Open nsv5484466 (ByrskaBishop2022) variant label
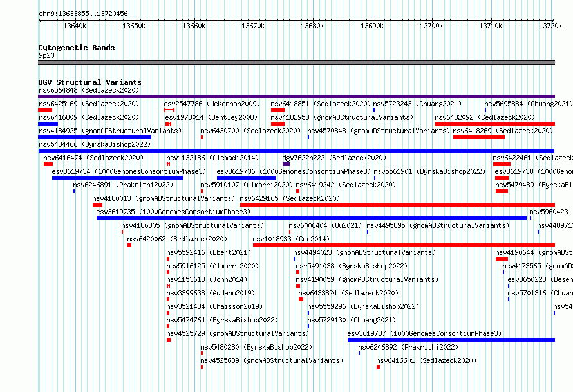Screen dimensions: 573x392 95,144
